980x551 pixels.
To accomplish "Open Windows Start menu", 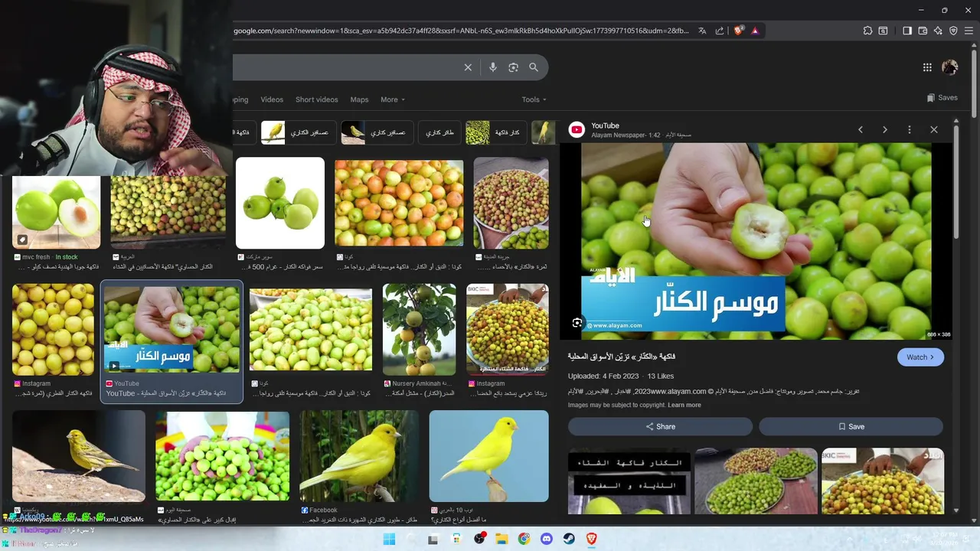I will [x=389, y=539].
